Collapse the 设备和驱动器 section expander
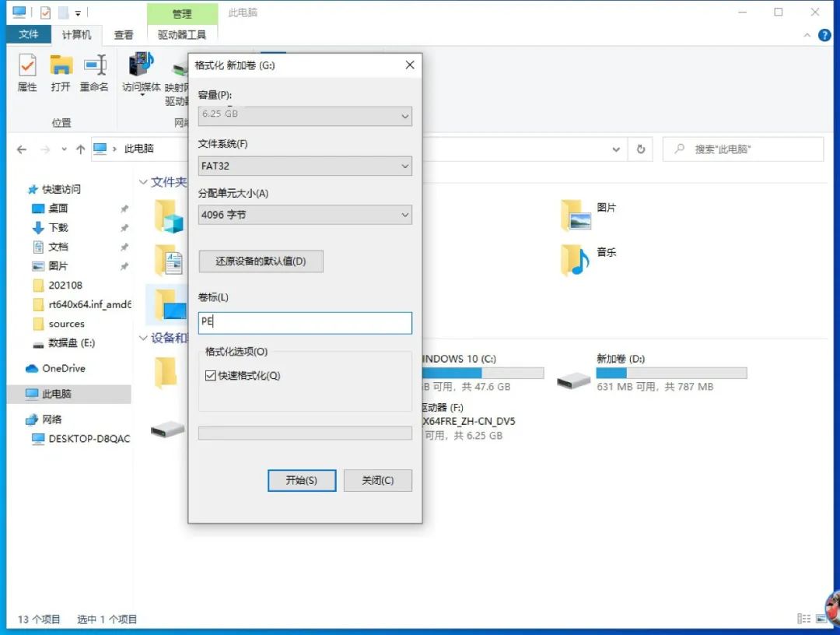The width and height of the screenshot is (840, 635). 143,337
